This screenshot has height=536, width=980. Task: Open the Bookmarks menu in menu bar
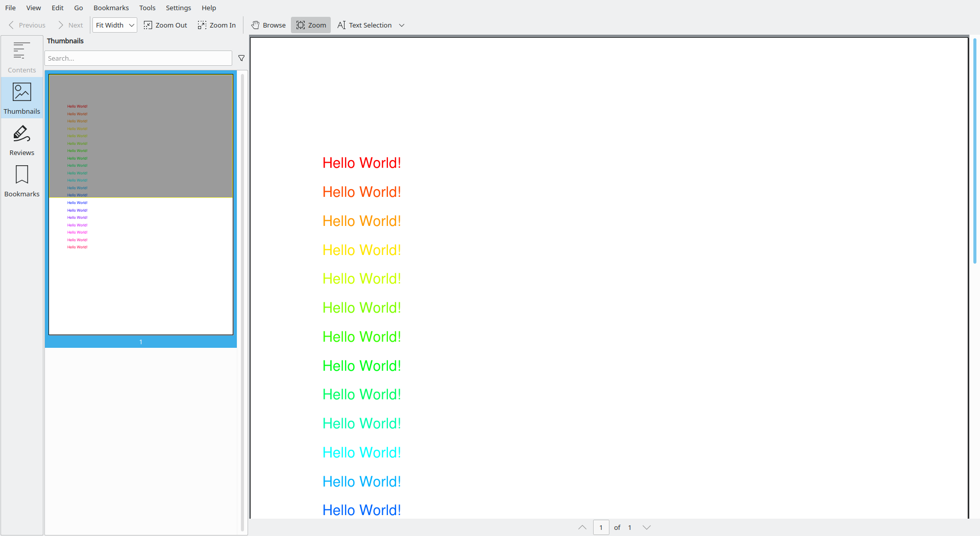111,8
